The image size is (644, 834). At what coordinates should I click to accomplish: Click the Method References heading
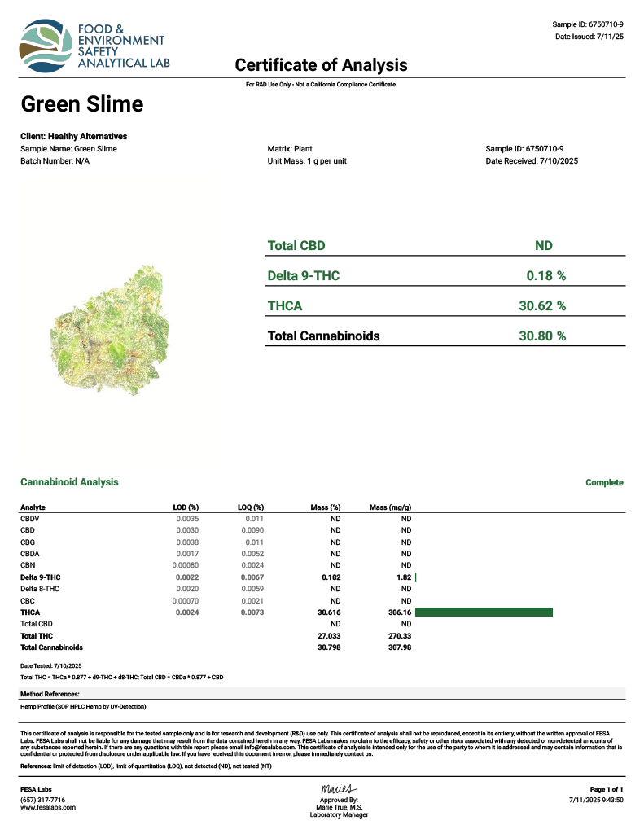click(50, 694)
